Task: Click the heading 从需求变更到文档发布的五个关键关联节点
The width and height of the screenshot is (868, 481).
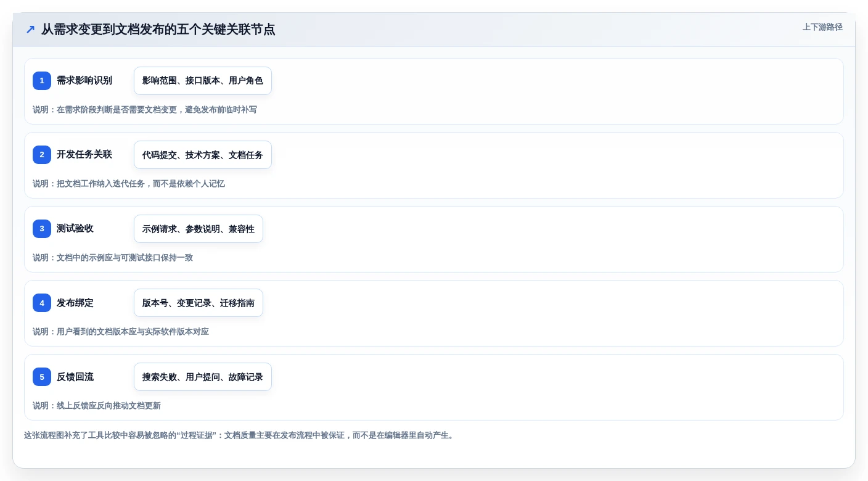Action: (x=158, y=29)
